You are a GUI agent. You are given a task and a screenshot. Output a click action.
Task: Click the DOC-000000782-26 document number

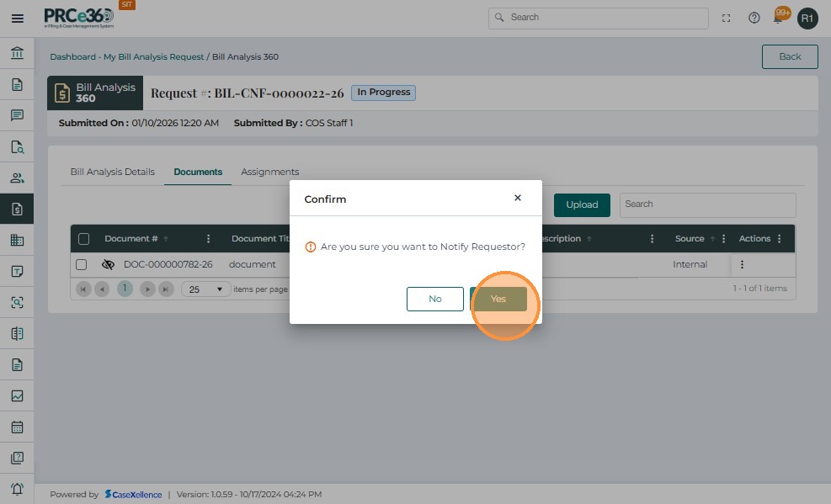[x=168, y=265]
